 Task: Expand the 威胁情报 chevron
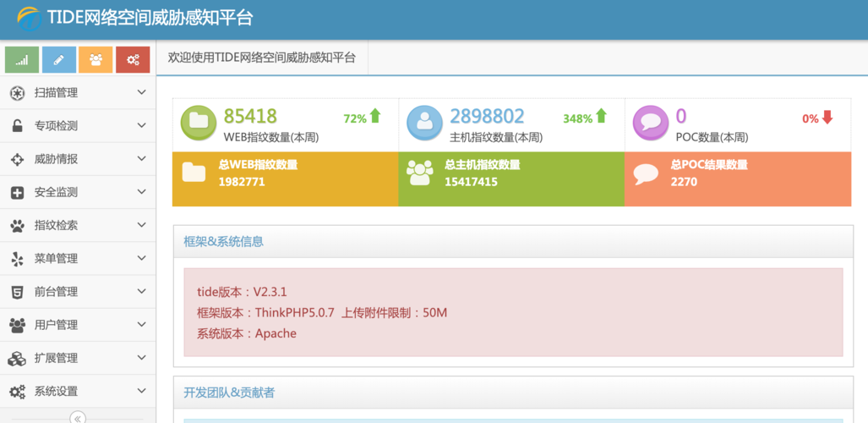pos(142,158)
